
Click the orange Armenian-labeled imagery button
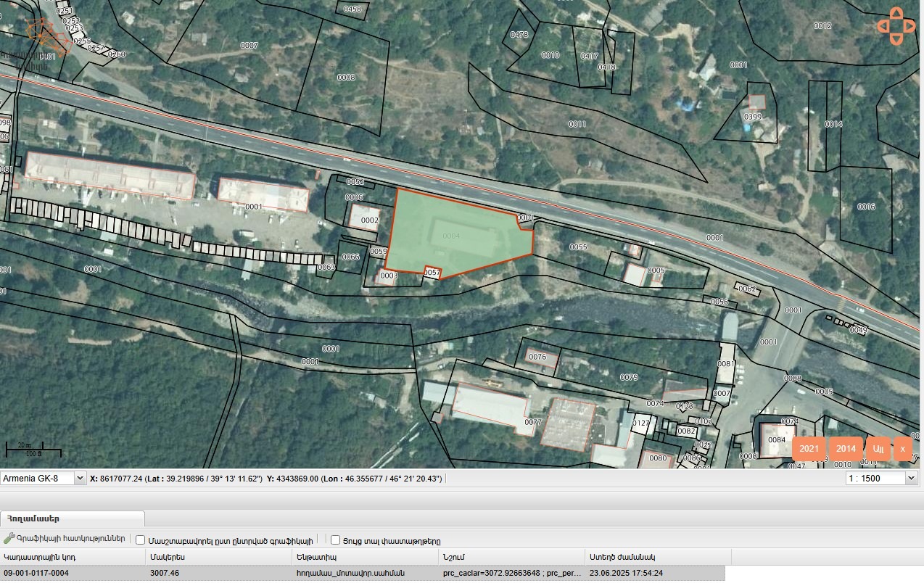click(878, 449)
